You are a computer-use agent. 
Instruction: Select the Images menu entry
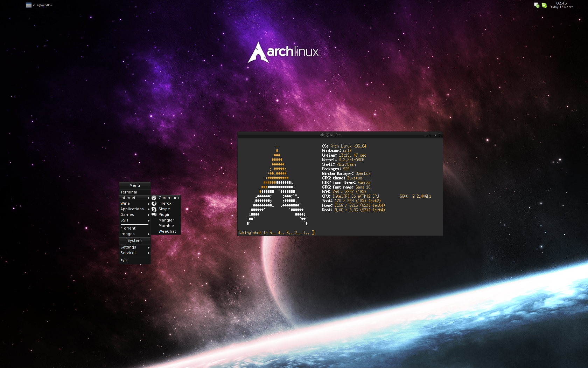point(135,234)
